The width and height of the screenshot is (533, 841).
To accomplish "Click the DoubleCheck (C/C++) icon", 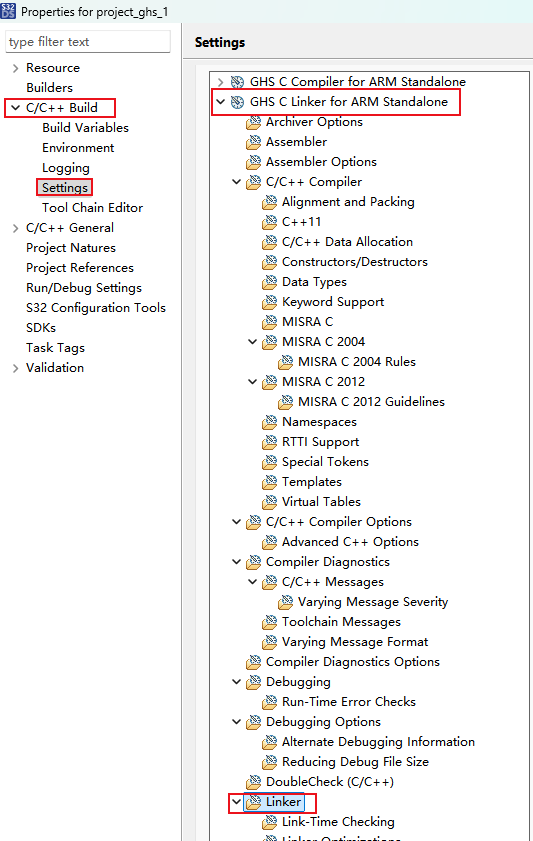I will point(253,782).
